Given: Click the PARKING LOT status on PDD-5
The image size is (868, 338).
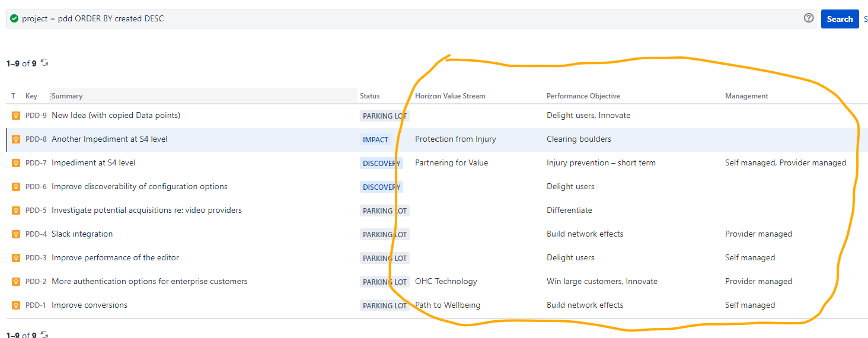Looking at the screenshot, I should (385, 211).
